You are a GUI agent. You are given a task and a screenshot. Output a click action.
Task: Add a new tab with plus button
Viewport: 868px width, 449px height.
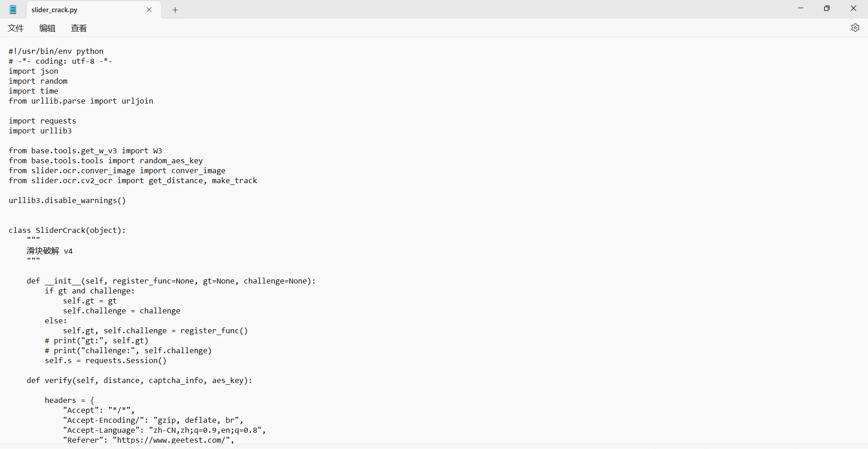[175, 10]
